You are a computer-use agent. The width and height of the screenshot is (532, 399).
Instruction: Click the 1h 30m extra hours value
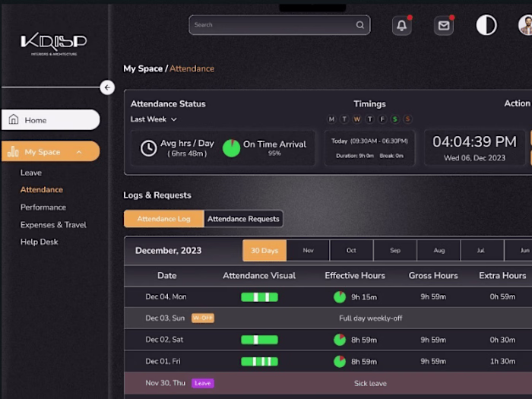click(502, 361)
